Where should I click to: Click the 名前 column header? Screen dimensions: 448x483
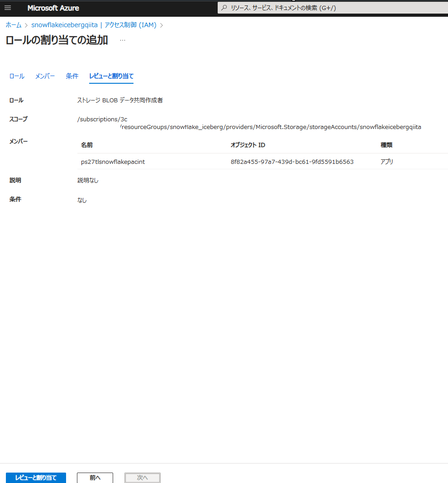(x=87, y=145)
